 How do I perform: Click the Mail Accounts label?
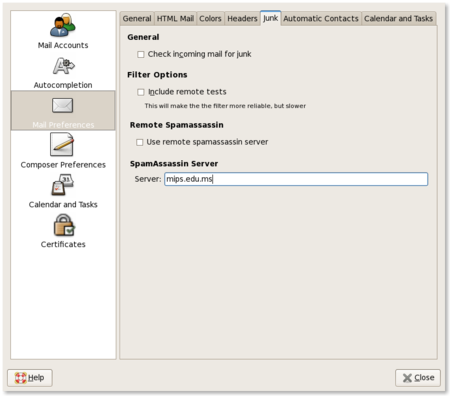(x=63, y=45)
